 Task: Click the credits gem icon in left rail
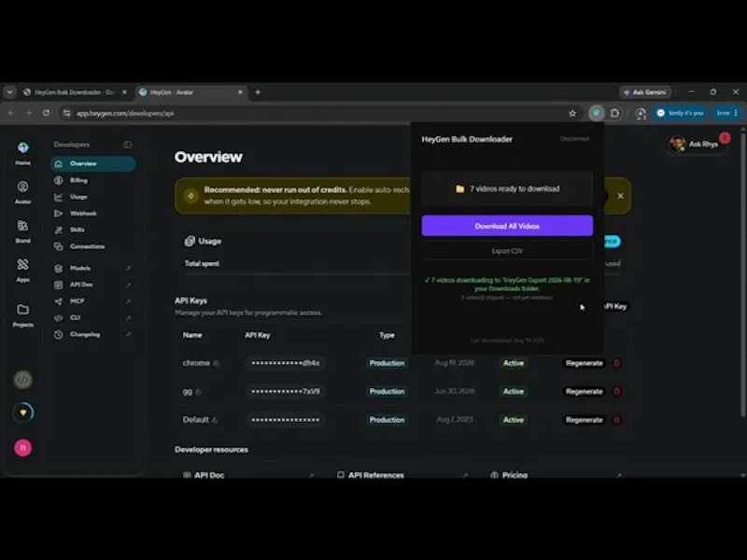(x=22, y=413)
